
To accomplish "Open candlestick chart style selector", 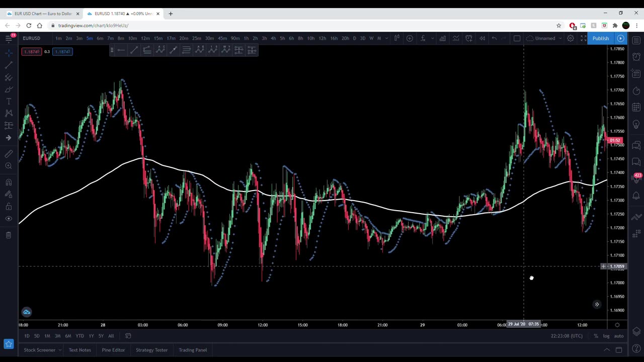I will tap(396, 38).
